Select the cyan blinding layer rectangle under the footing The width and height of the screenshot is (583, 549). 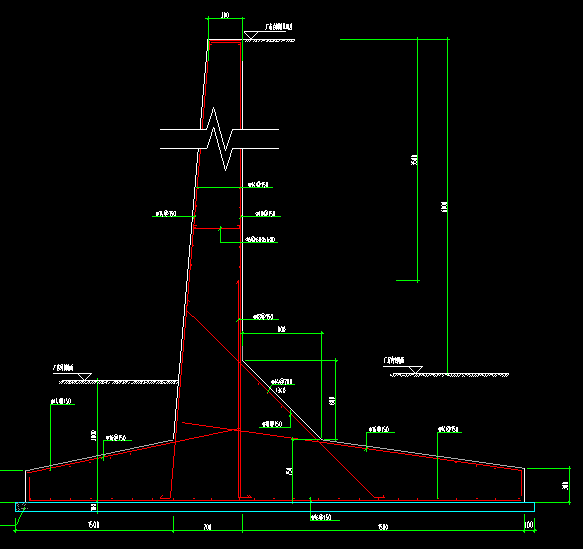point(275,507)
